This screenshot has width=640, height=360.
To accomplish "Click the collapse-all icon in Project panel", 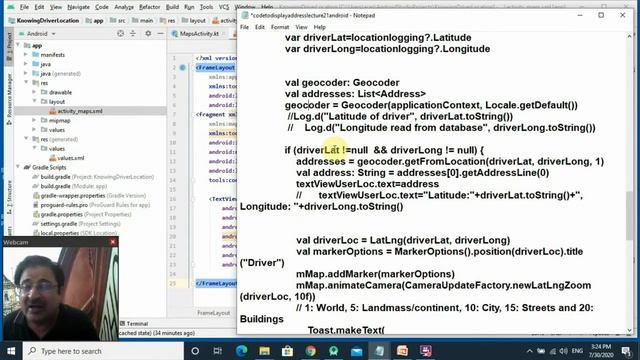I will [133, 33].
